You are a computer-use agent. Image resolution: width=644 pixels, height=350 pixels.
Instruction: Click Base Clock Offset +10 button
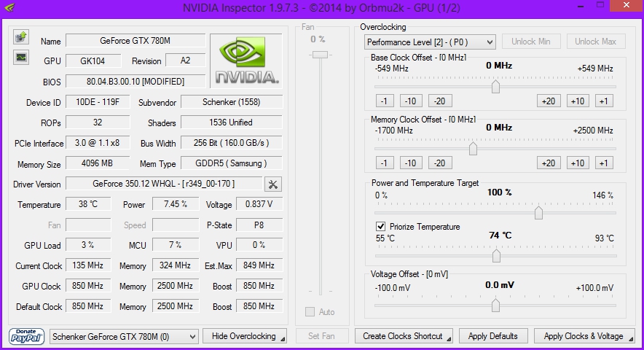coord(578,101)
